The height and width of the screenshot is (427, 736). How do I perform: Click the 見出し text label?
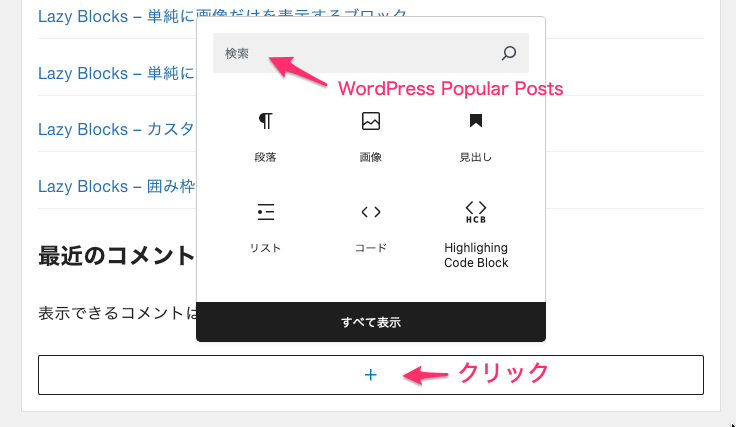click(x=476, y=158)
